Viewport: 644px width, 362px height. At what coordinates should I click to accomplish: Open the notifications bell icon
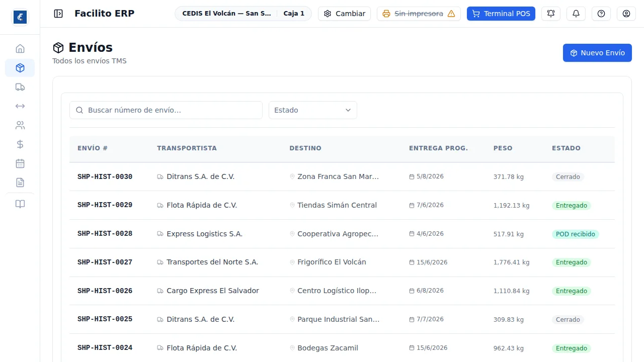576,14
